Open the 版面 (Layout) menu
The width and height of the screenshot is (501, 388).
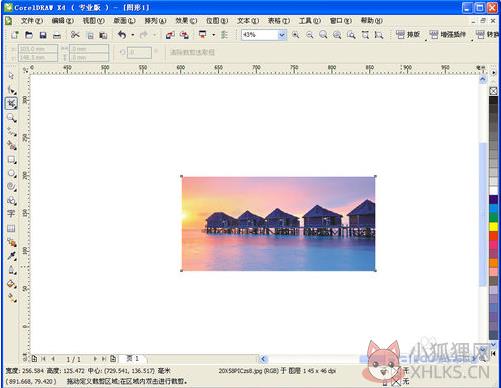pos(124,21)
